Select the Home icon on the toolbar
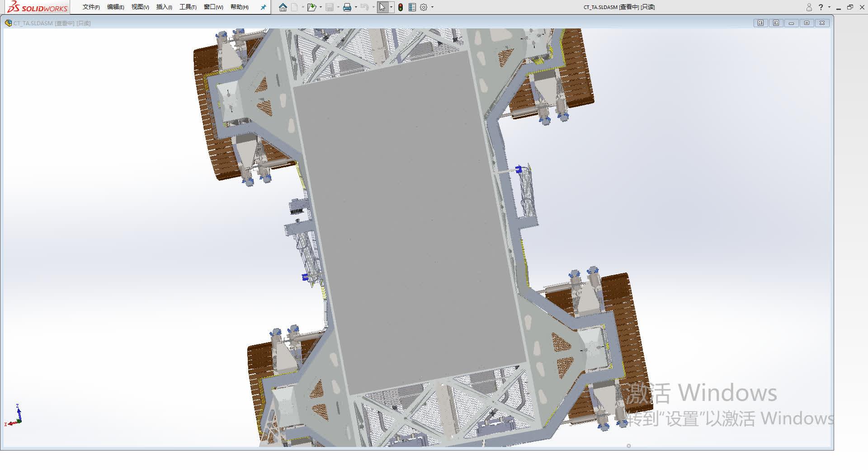This screenshot has height=470, width=868. coord(283,7)
